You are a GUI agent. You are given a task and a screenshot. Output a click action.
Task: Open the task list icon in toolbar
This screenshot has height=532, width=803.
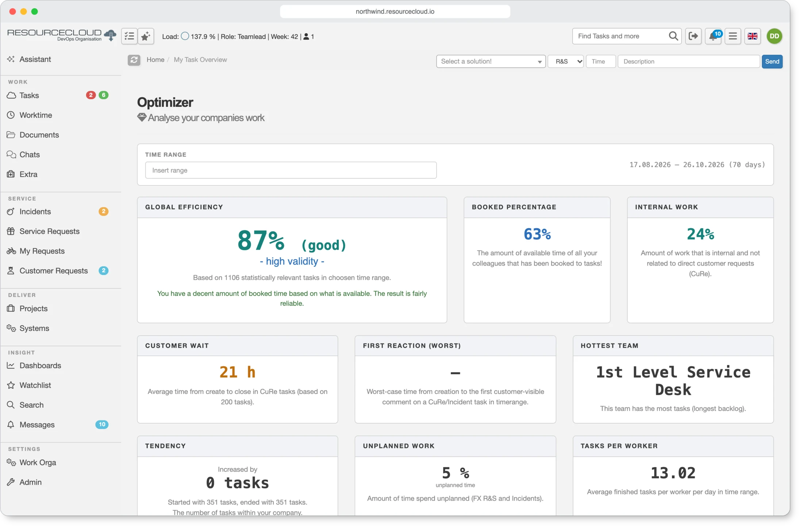coord(129,36)
